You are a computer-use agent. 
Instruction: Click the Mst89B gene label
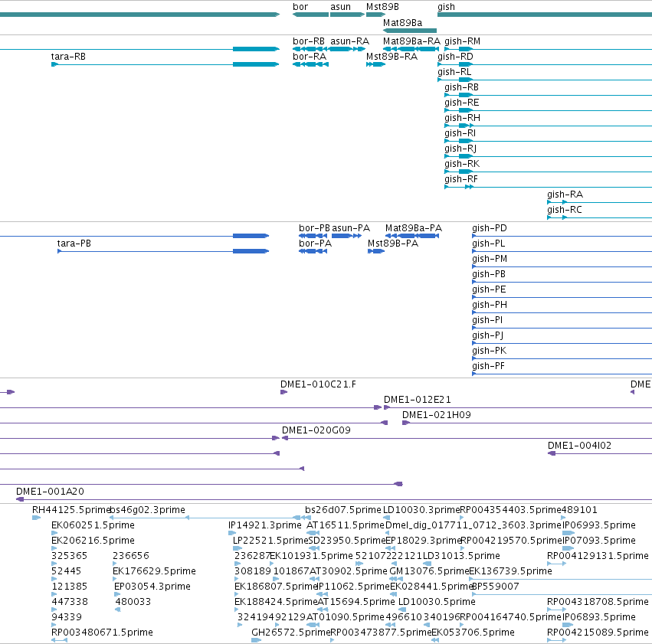pyautogui.click(x=382, y=7)
